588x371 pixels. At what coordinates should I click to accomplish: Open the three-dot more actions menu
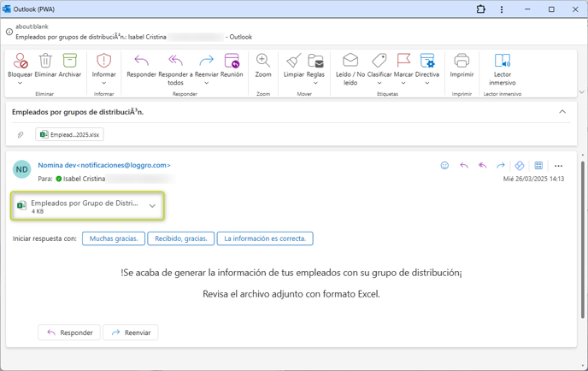coord(558,166)
